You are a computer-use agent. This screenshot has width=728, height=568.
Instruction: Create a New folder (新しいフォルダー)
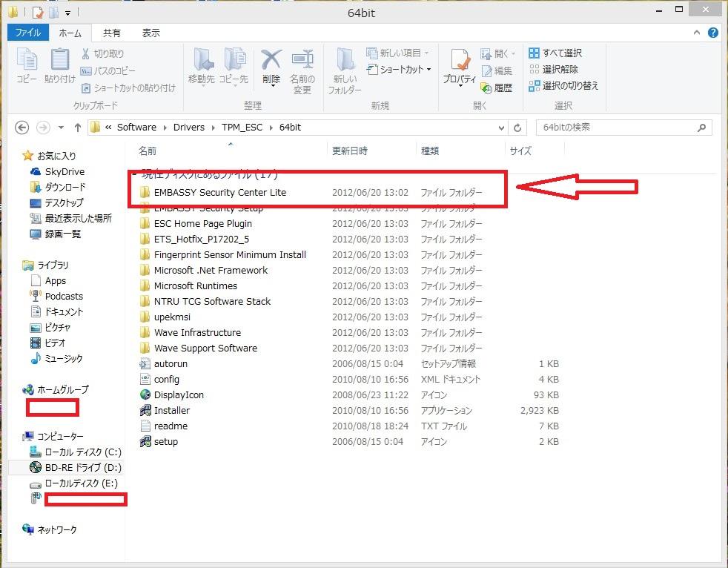point(345,70)
